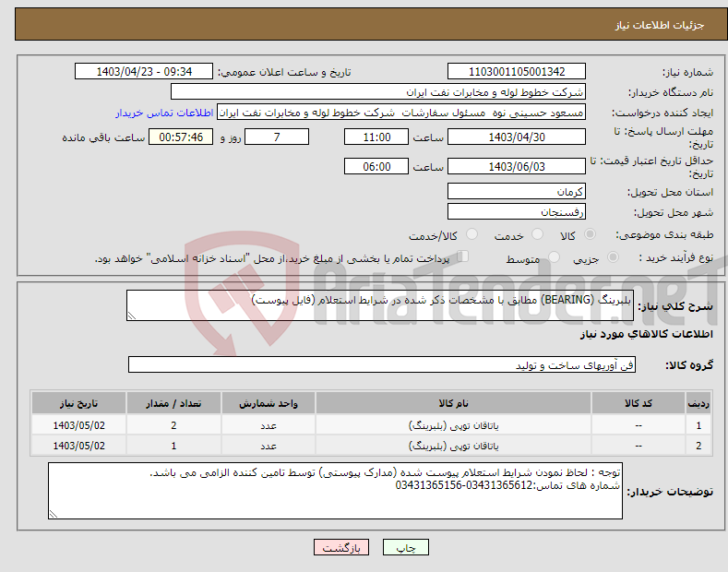This screenshot has width=728, height=572.
Task: Click the تعداد / مقدار column header
Action: click(173, 403)
